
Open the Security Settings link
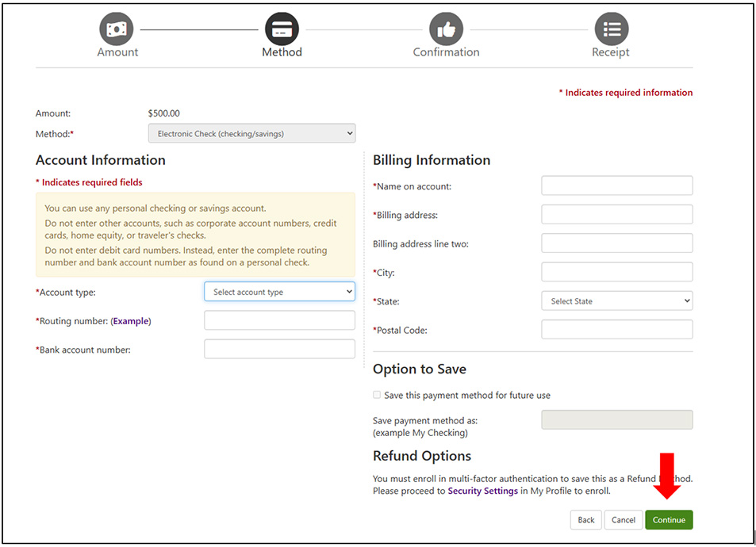pyautogui.click(x=482, y=491)
